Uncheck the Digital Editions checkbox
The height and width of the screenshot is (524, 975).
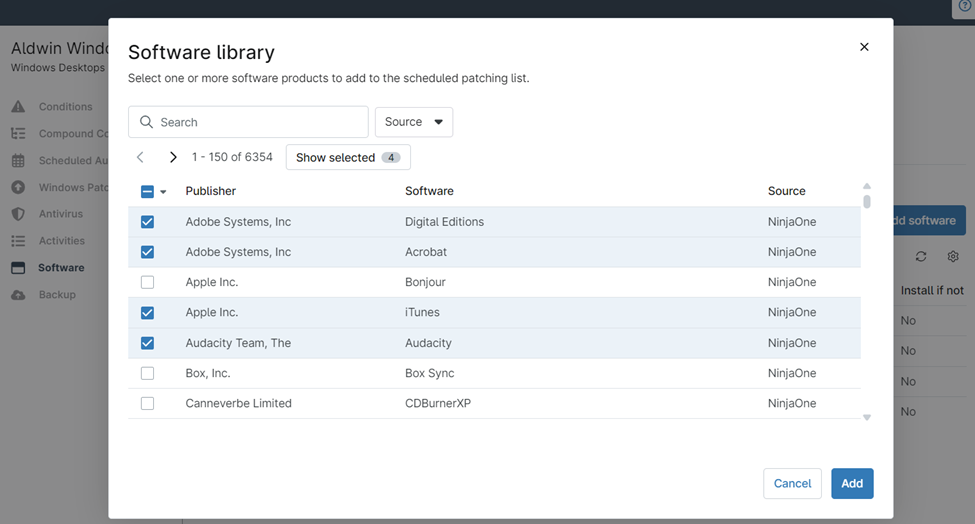[x=148, y=222]
